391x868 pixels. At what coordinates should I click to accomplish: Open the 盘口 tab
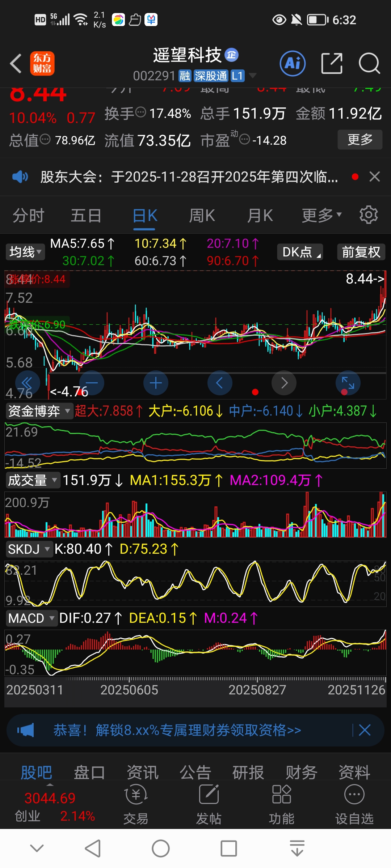coord(89,773)
